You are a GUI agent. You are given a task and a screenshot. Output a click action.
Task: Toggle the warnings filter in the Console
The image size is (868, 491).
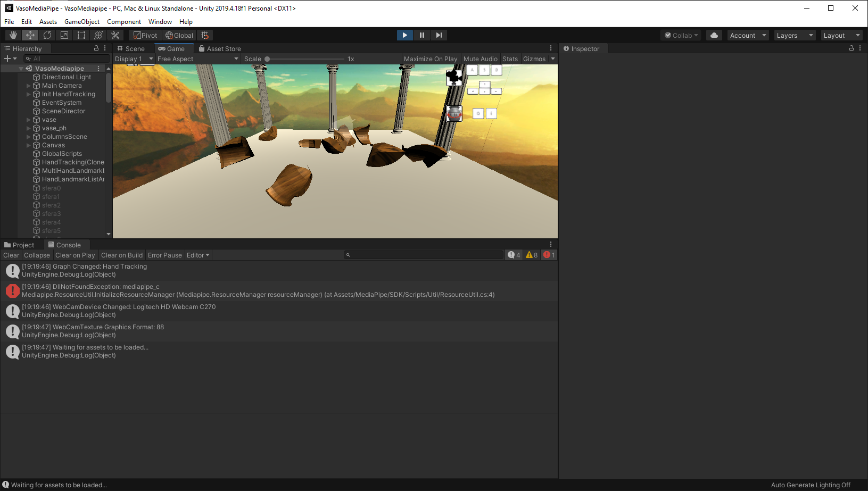pyautogui.click(x=531, y=255)
